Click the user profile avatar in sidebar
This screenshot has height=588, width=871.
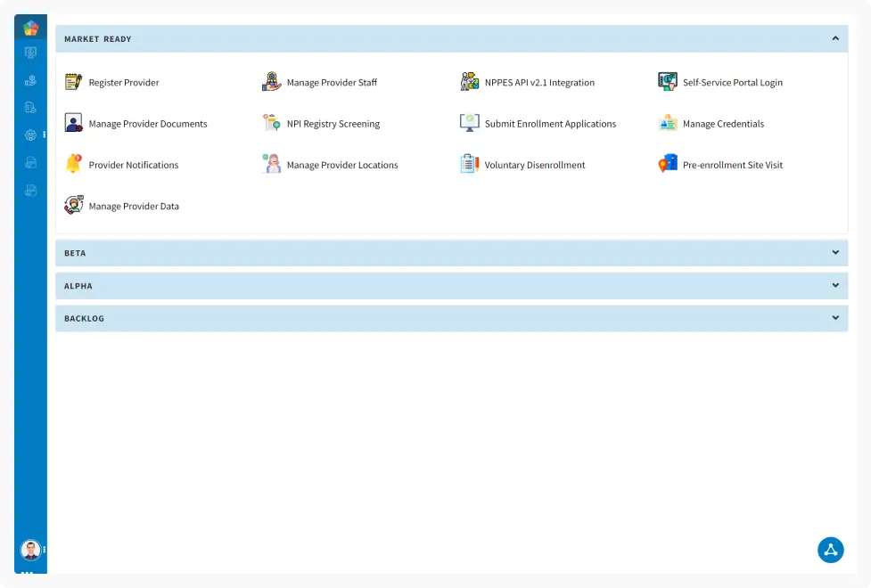30,550
